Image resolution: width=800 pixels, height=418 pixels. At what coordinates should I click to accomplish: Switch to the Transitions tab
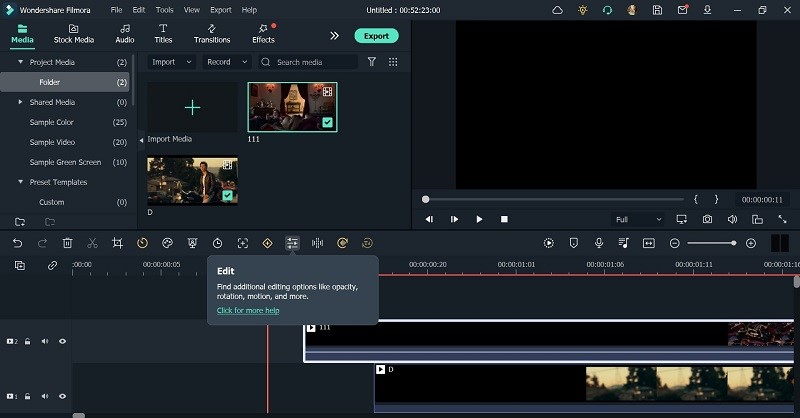[x=212, y=34]
